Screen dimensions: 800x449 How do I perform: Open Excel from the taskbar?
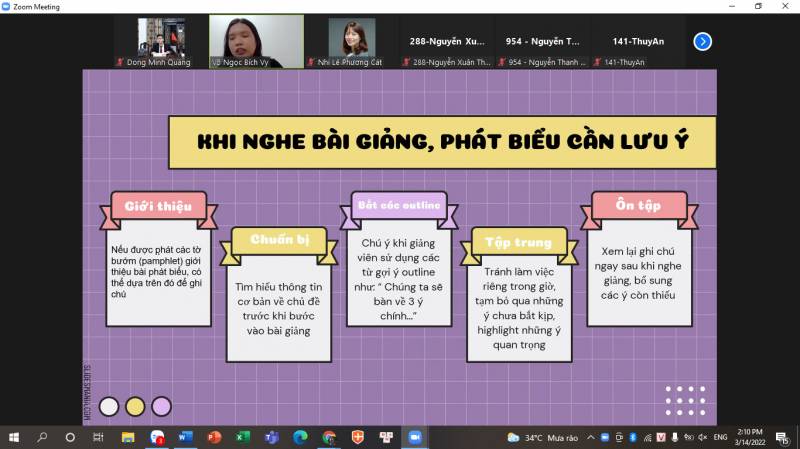pyautogui.click(x=243, y=437)
